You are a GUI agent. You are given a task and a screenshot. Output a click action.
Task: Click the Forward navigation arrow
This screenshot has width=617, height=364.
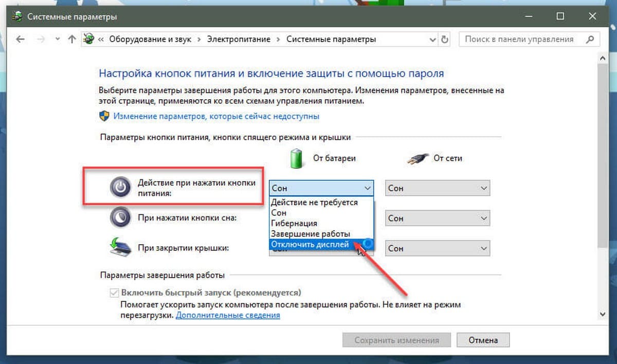click(42, 39)
